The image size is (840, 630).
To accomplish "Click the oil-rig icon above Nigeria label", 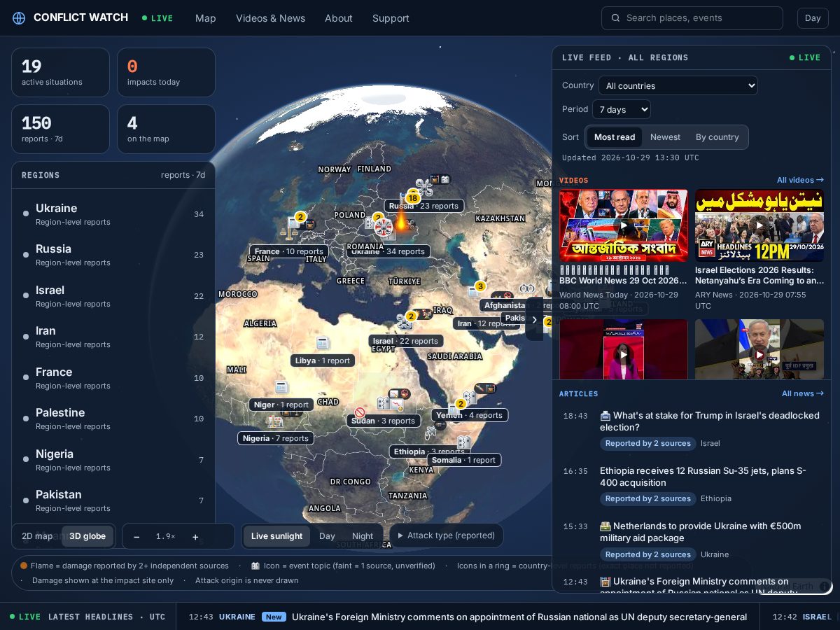I will 274,421.
